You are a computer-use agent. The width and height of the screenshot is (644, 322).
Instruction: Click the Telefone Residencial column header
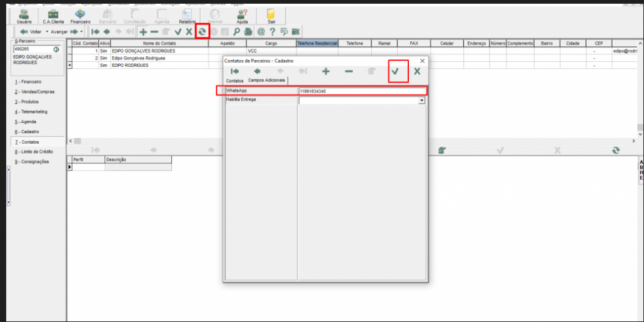pyautogui.click(x=317, y=44)
